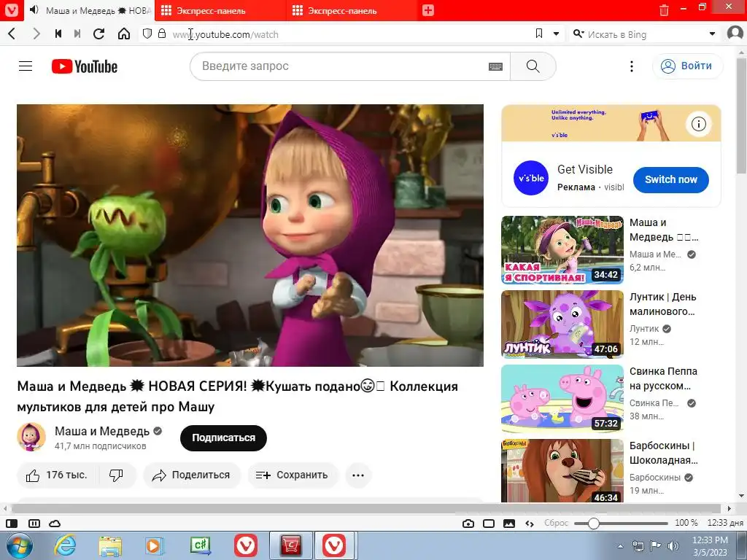This screenshot has width=747, height=560.
Task: Open Свинка Пеппа на русском title
Action: pos(663,378)
